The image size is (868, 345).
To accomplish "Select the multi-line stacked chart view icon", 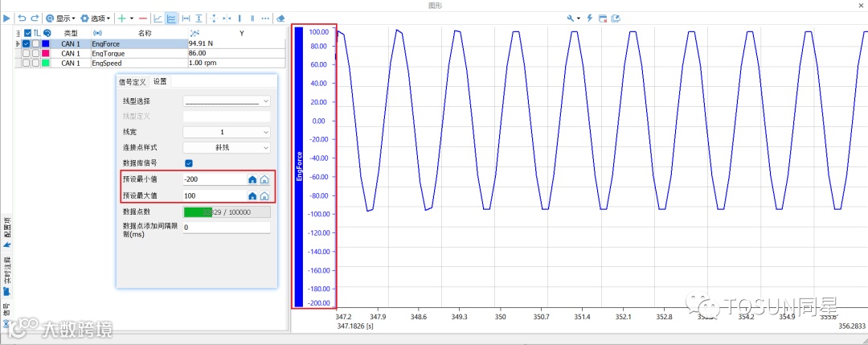I will (171, 18).
